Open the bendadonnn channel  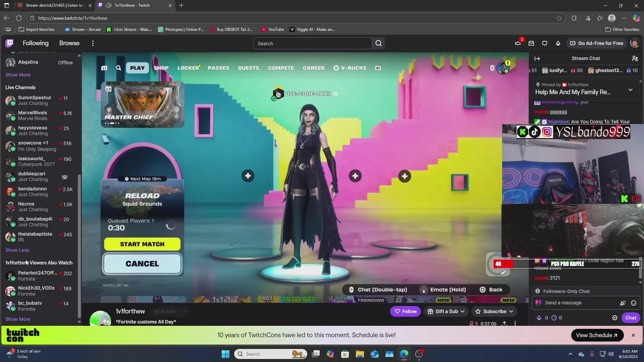click(x=40, y=192)
